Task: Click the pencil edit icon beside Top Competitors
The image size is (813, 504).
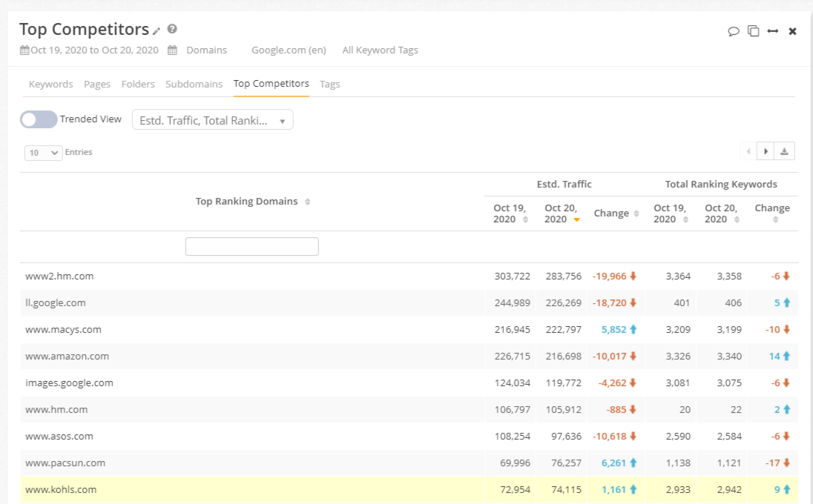Action: [x=156, y=31]
